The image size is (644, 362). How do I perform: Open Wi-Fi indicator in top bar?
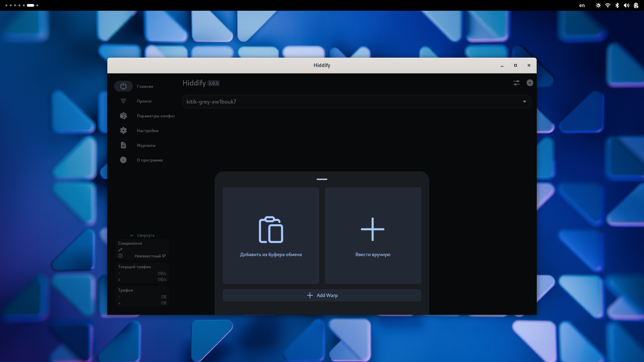pyautogui.click(x=608, y=5)
